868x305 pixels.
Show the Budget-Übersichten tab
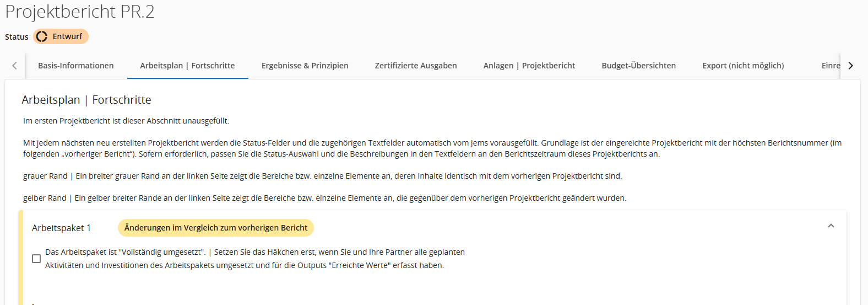pos(638,66)
